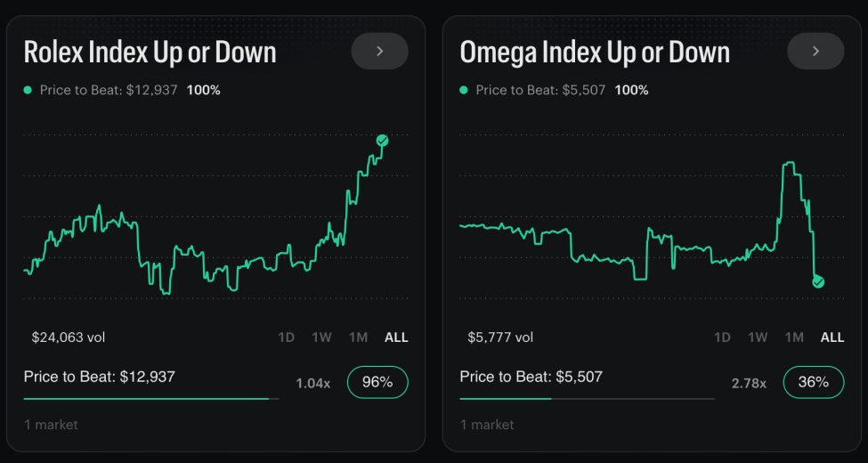This screenshot has height=463, width=868.
Task: Open Omega Index card arrow button
Action: pos(815,52)
